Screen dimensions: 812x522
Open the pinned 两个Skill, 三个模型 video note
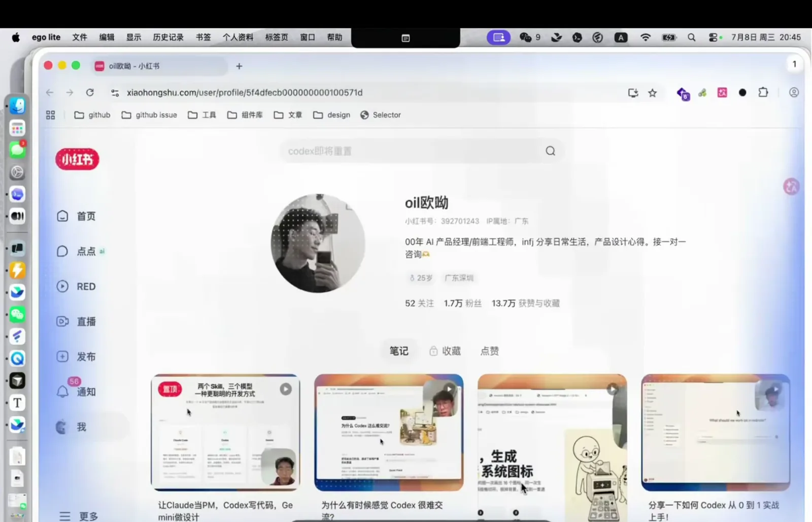[x=225, y=433]
